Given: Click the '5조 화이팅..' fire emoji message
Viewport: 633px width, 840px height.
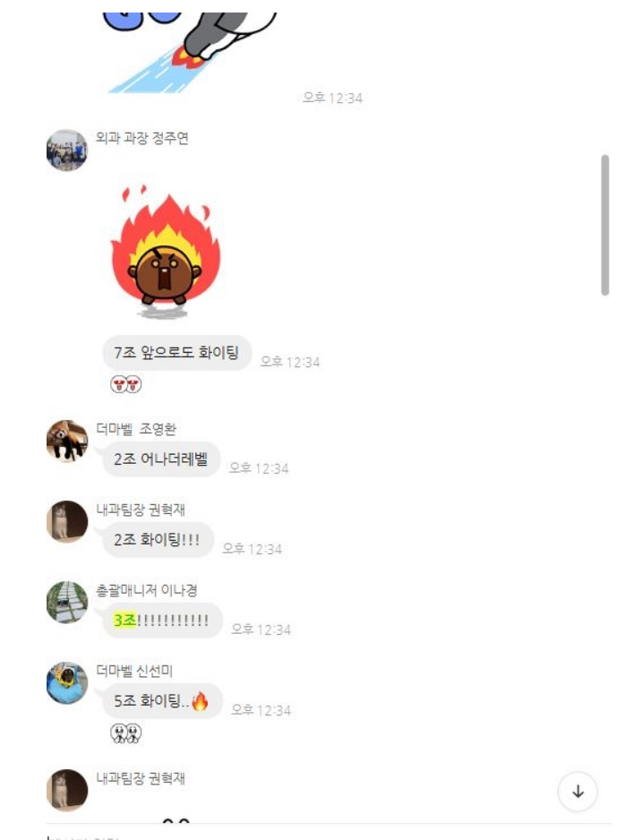Looking at the screenshot, I should [162, 700].
